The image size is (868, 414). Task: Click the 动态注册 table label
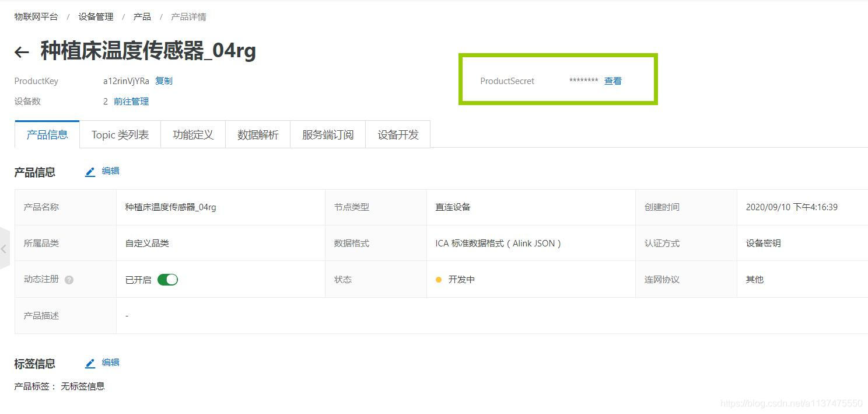(41, 279)
